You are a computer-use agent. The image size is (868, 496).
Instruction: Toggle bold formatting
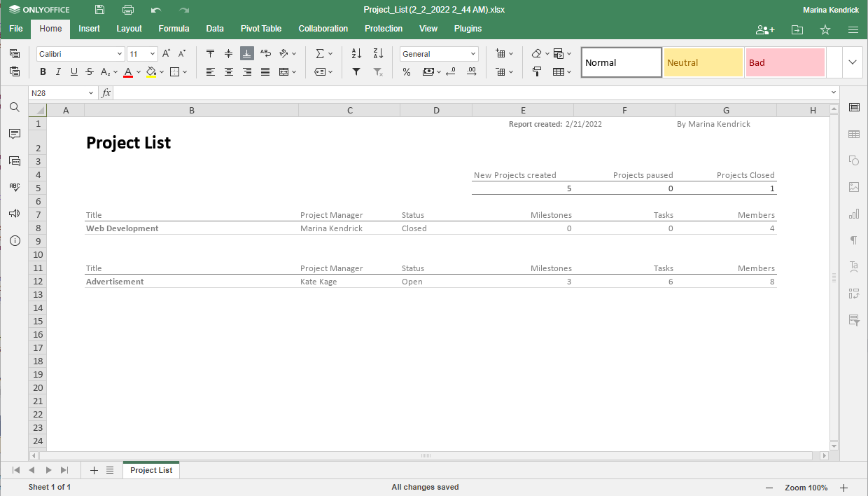pyautogui.click(x=42, y=71)
